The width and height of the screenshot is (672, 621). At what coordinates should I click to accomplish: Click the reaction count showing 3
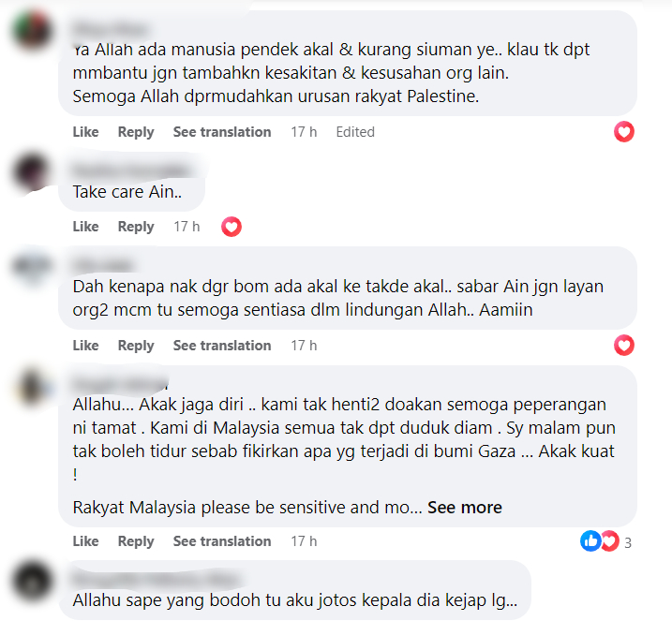(628, 543)
